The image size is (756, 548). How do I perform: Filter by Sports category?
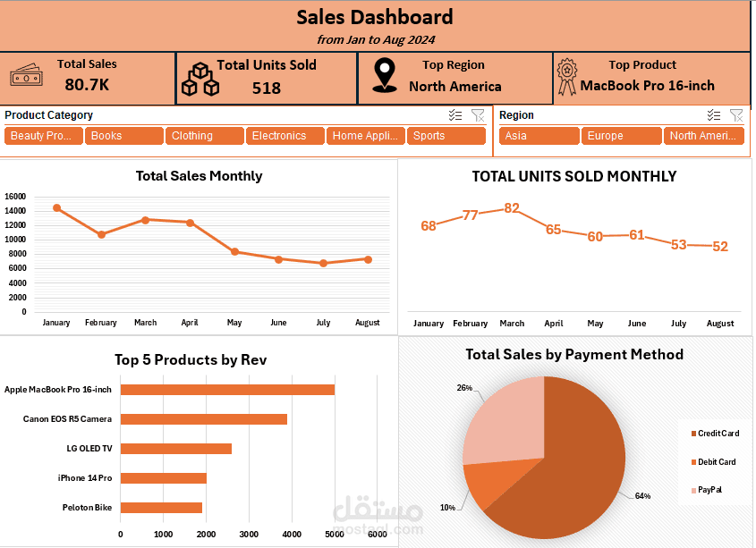coord(446,136)
